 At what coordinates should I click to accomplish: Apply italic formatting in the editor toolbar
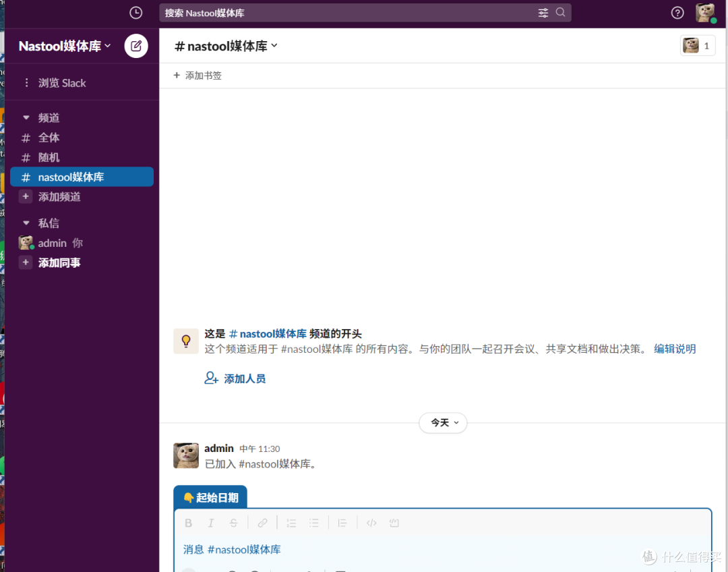[211, 523]
